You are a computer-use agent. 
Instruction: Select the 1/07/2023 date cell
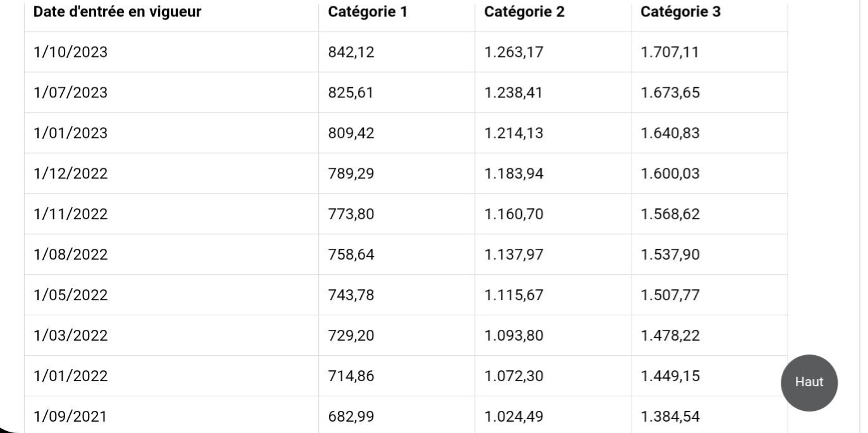tap(70, 92)
